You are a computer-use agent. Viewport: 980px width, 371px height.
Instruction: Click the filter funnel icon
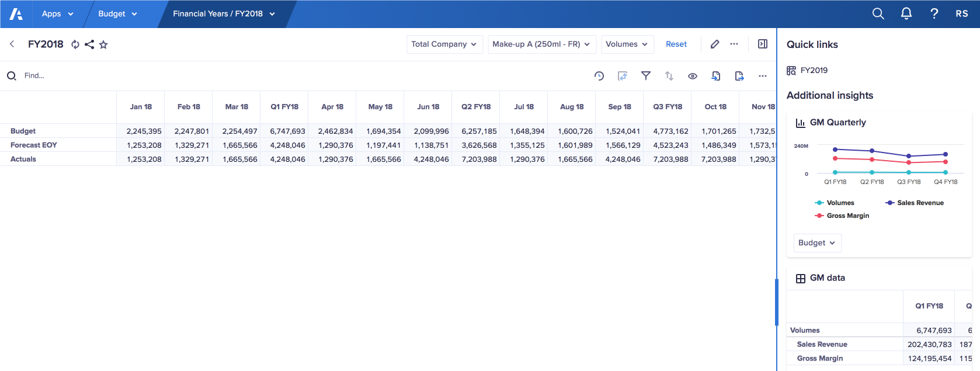coord(646,76)
